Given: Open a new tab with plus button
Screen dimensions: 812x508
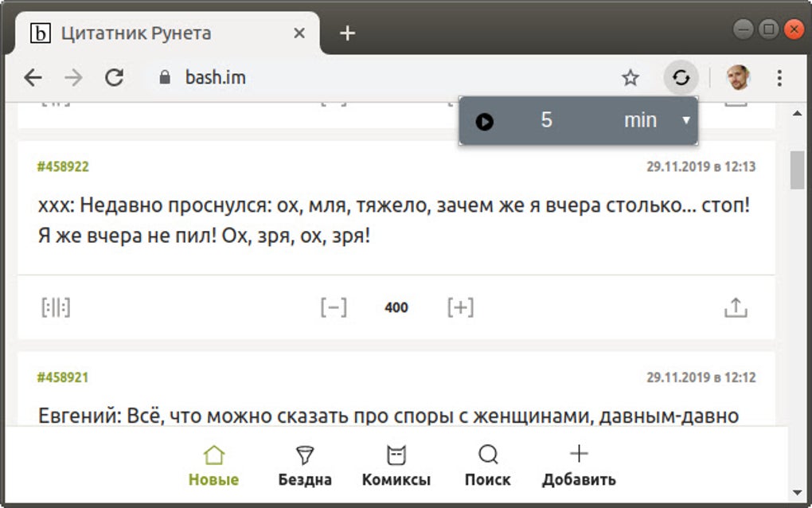Looking at the screenshot, I should point(347,33).
